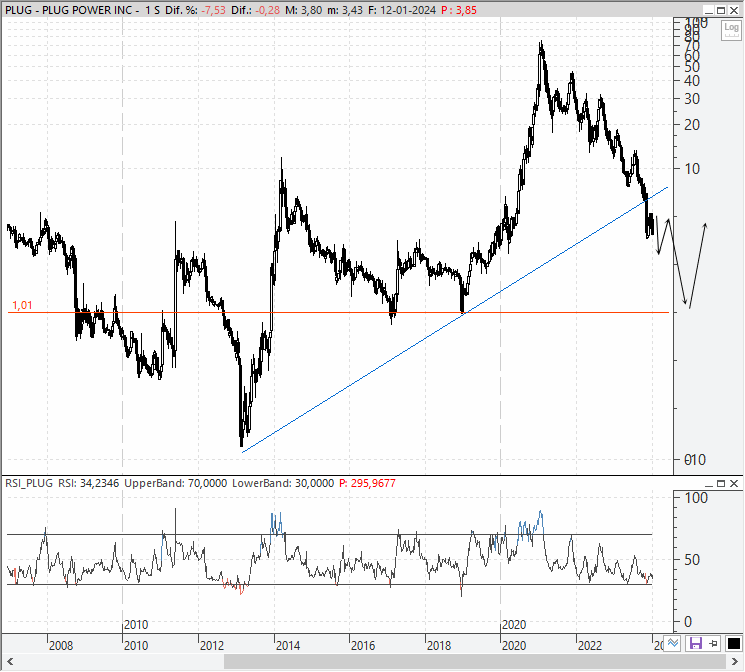Click the purple save chart icon
Viewport: 745px width, 672px height.
696,643
